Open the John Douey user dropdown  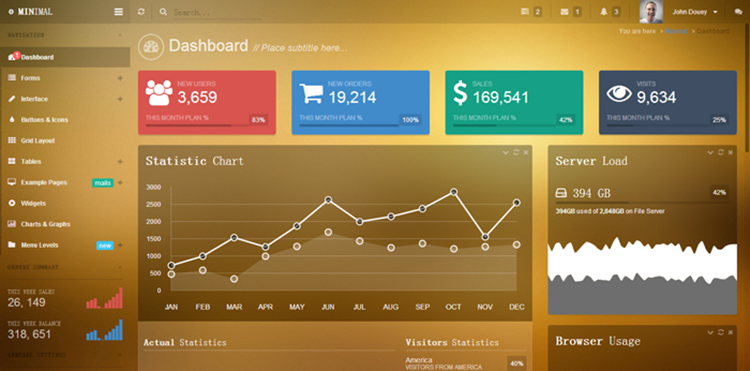[x=695, y=12]
